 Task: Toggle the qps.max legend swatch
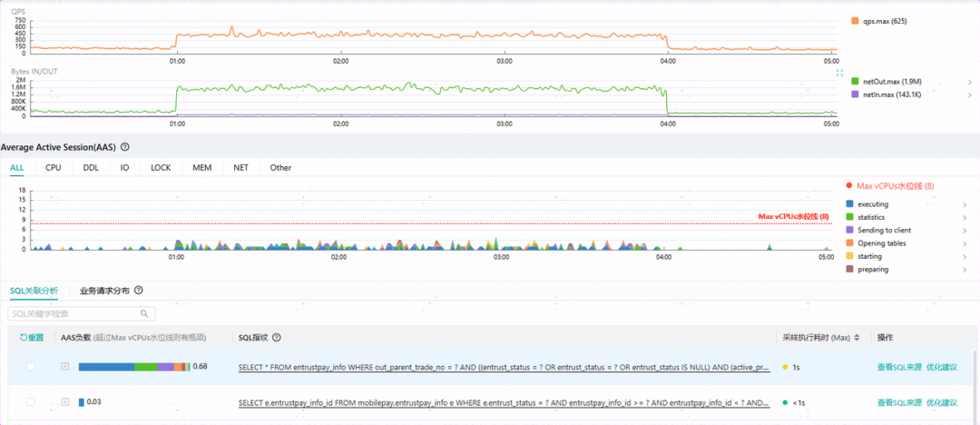[x=855, y=21]
